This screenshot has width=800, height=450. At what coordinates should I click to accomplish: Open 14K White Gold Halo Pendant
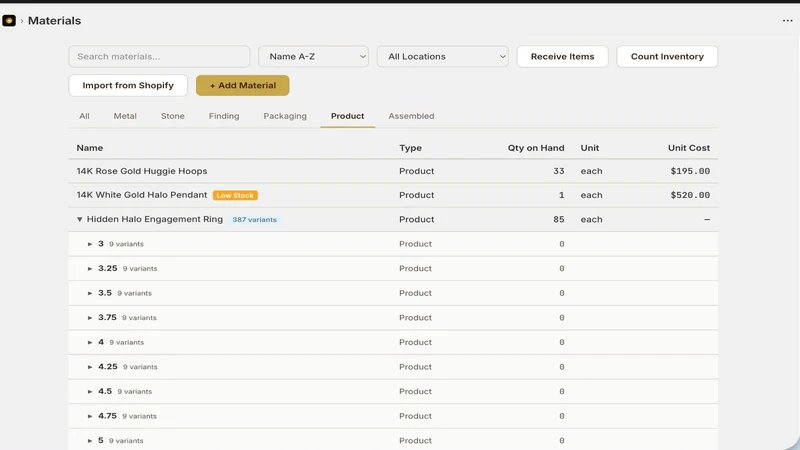point(142,195)
